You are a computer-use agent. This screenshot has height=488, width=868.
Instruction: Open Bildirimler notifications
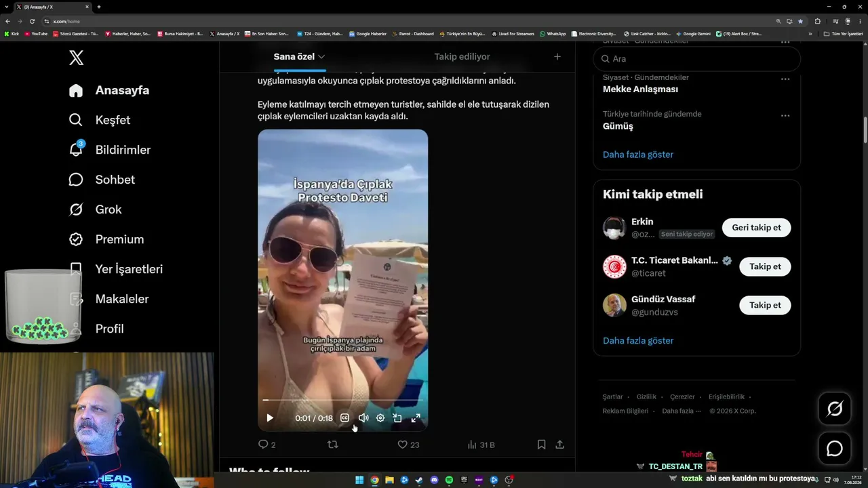point(110,150)
